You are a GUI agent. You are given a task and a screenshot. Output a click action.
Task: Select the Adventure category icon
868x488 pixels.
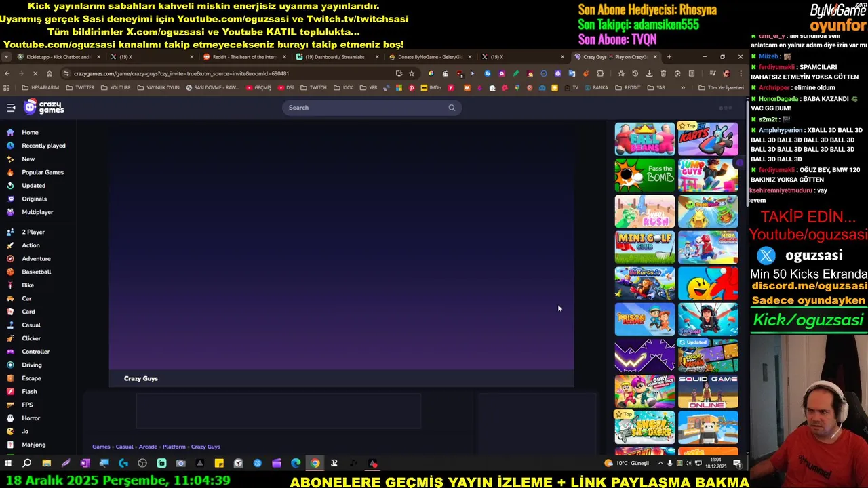tap(10, 258)
